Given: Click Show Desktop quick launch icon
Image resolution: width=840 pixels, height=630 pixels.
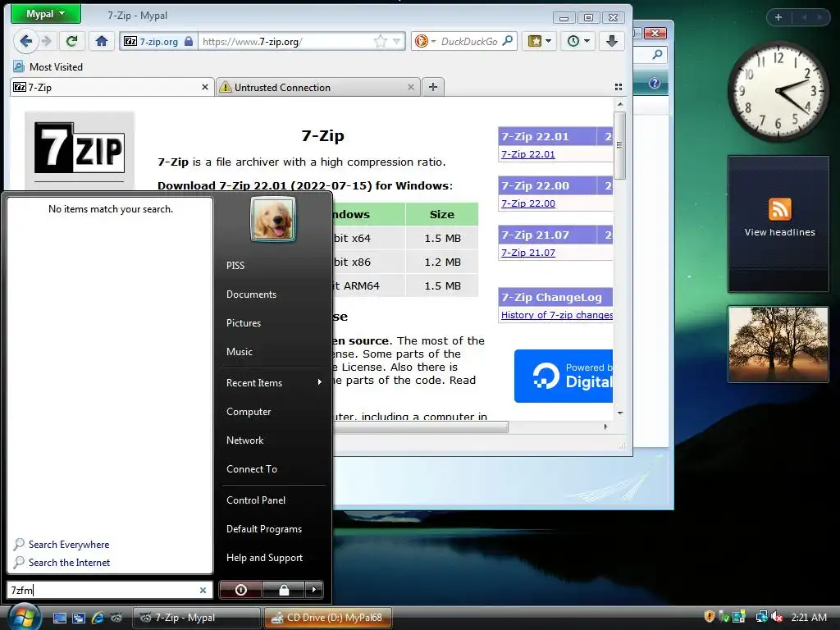Looking at the screenshot, I should [59, 618].
